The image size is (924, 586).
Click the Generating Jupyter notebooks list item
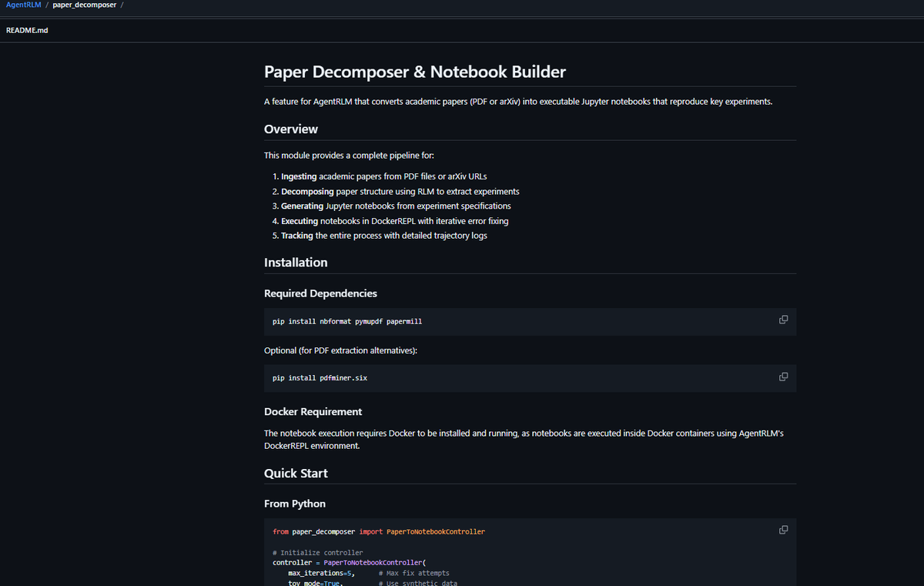(396, 206)
